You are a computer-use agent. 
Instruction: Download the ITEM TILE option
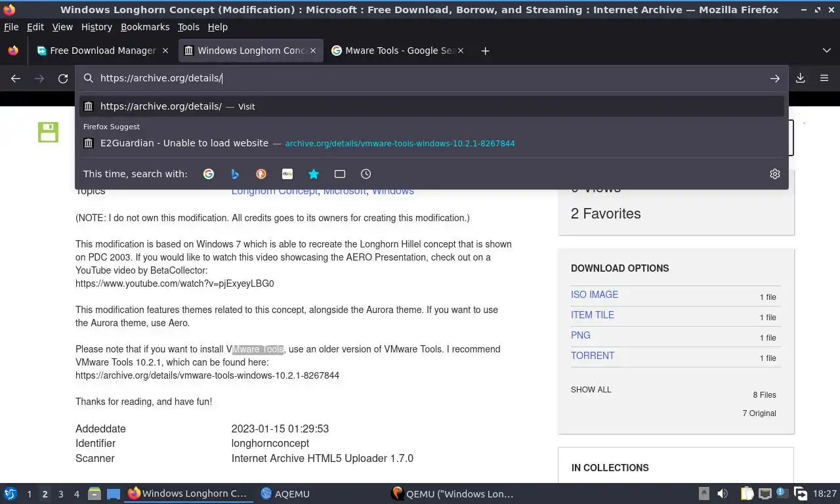(593, 315)
